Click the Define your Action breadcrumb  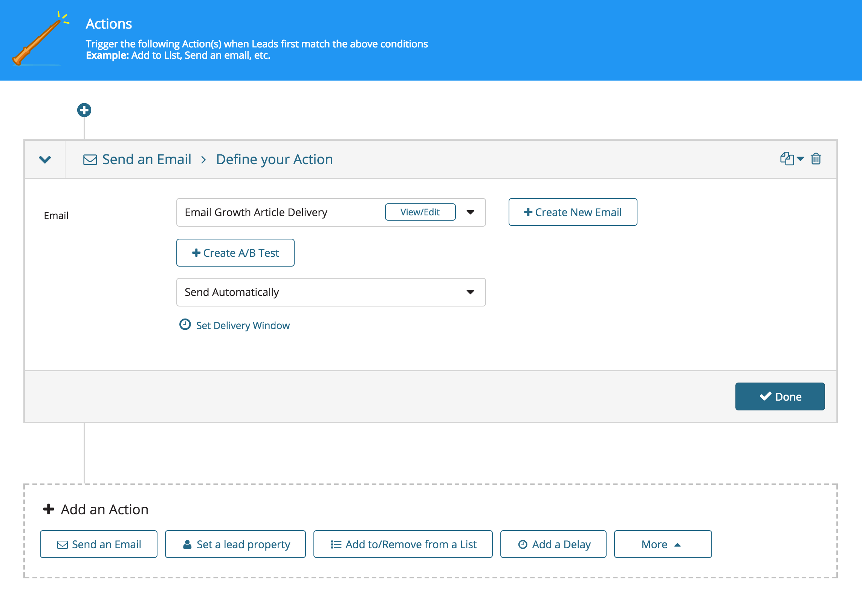274,159
